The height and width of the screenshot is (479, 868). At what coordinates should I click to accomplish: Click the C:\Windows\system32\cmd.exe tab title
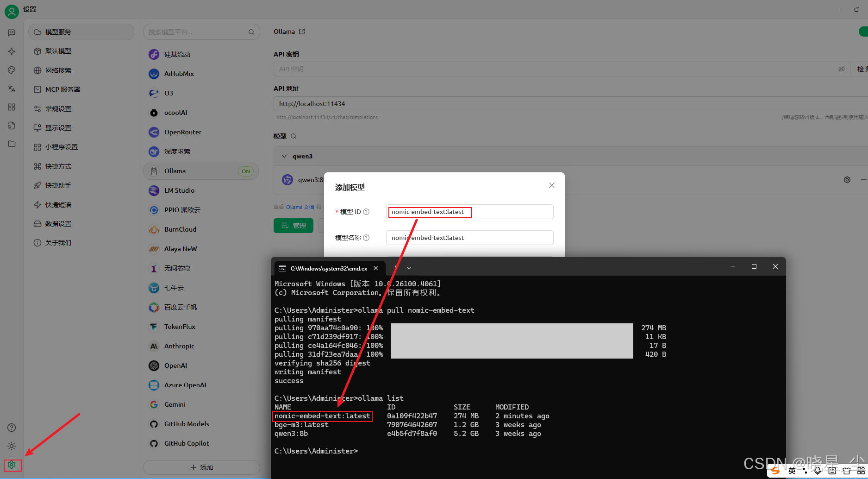point(329,269)
